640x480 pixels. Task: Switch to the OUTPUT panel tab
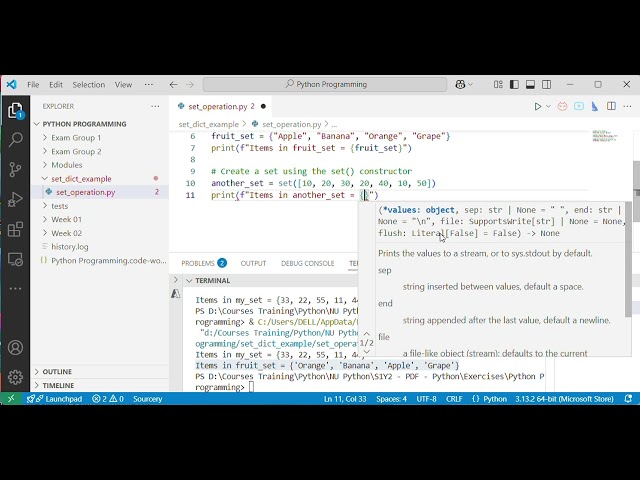(x=253, y=263)
